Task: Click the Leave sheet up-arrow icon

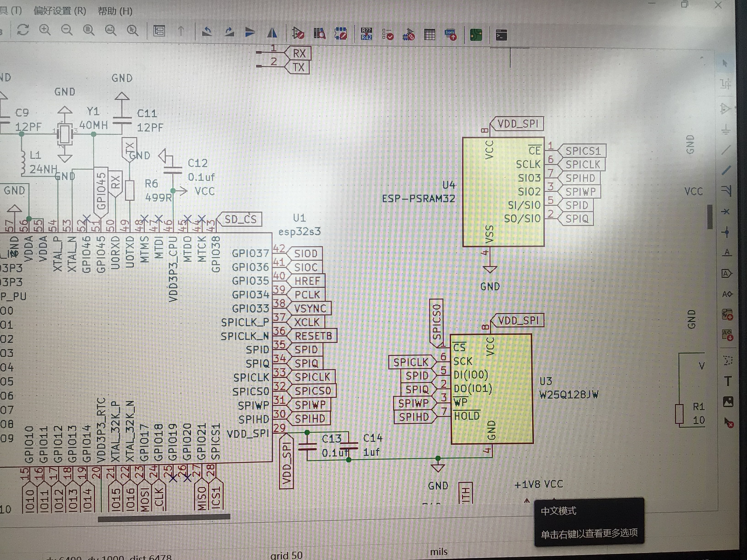Action: pos(181,31)
